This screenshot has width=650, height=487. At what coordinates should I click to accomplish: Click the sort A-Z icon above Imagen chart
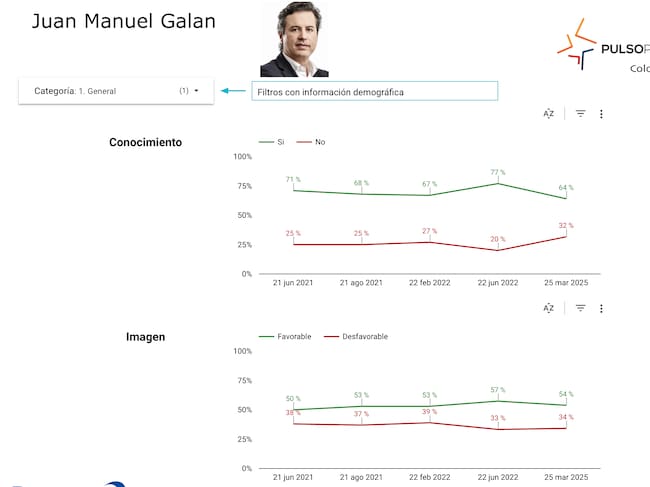point(548,309)
